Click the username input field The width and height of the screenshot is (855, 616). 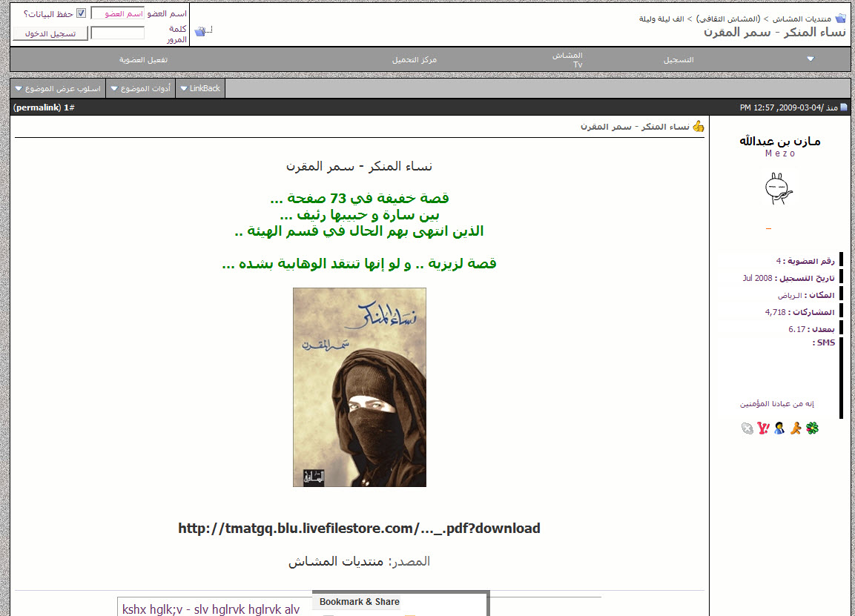117,13
